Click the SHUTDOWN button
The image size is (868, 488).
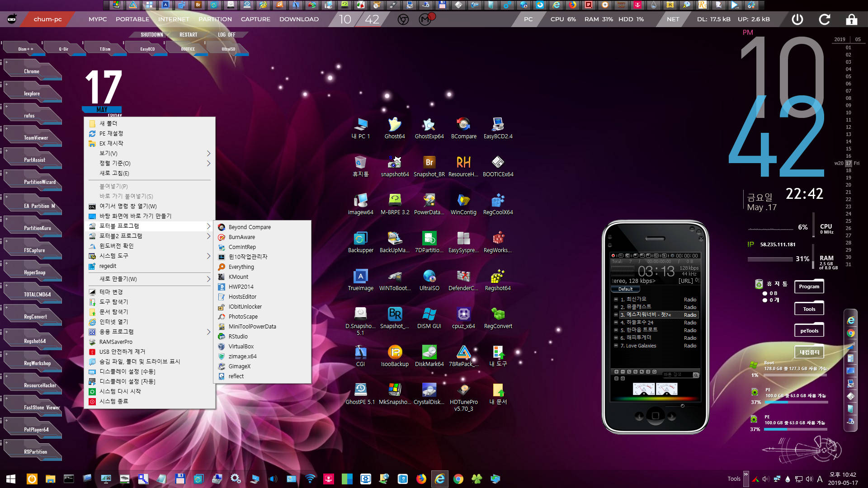pyautogui.click(x=151, y=35)
